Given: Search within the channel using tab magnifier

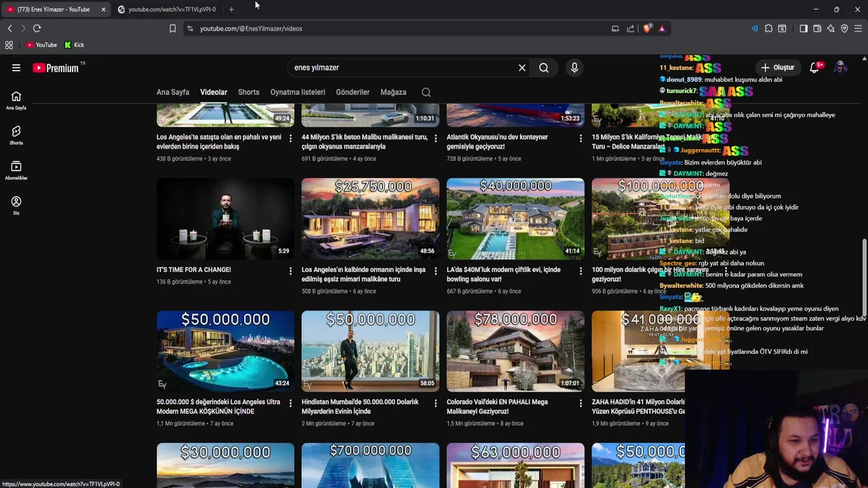Looking at the screenshot, I should (426, 92).
